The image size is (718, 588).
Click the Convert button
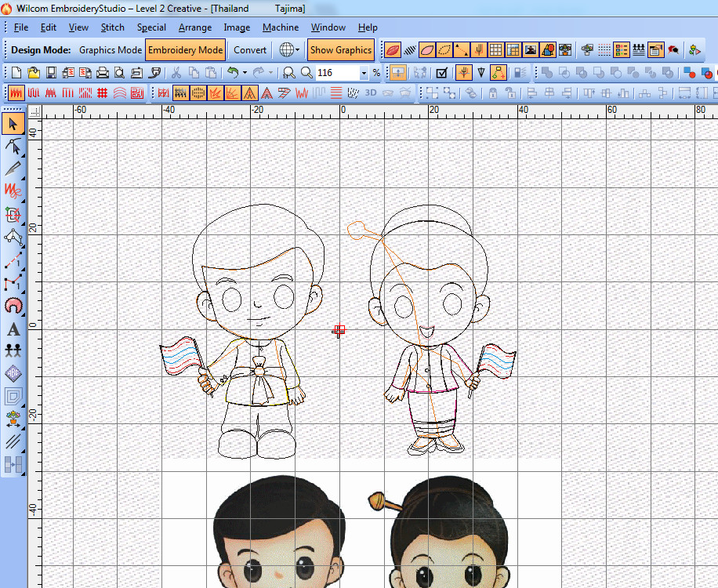[249, 50]
